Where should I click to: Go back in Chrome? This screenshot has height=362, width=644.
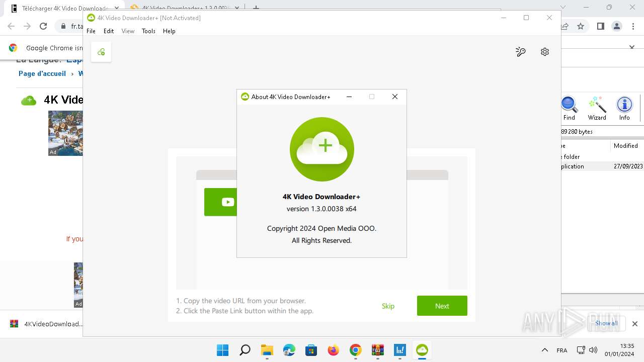[11, 26]
